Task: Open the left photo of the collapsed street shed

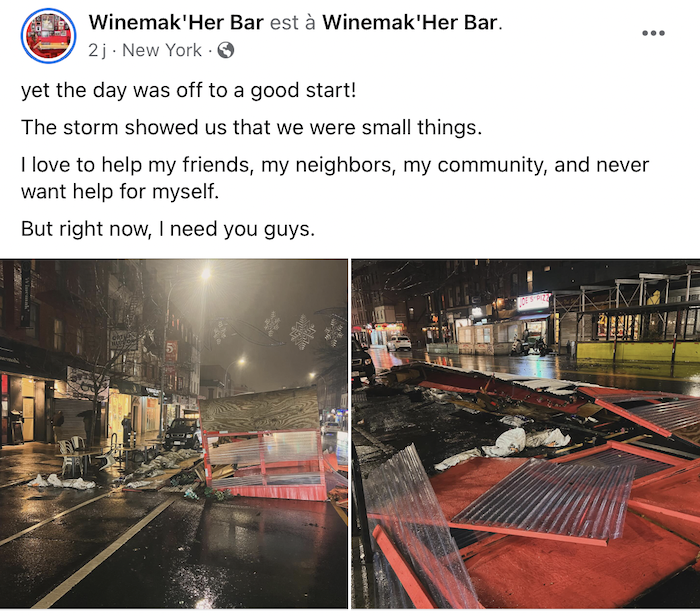Action: click(x=174, y=433)
